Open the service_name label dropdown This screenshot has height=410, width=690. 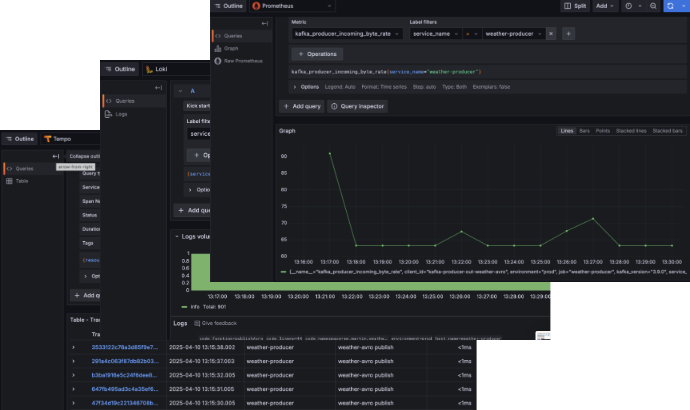(x=435, y=34)
